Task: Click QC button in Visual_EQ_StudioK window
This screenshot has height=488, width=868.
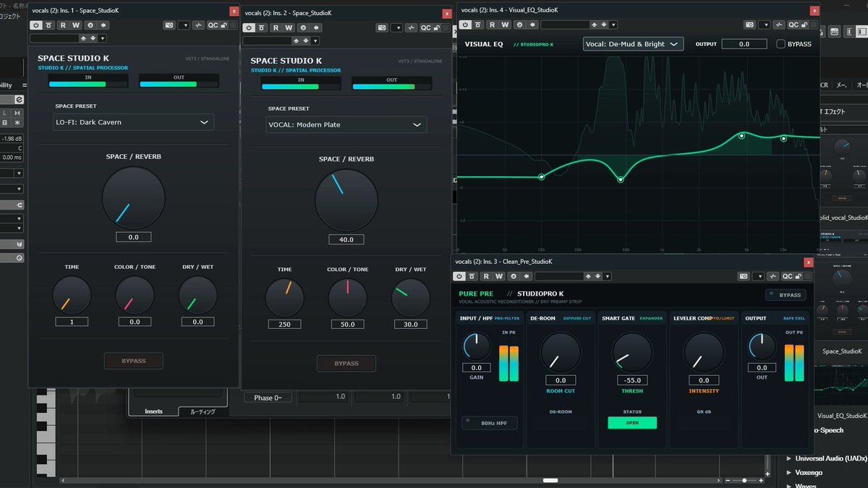Action: point(793,25)
